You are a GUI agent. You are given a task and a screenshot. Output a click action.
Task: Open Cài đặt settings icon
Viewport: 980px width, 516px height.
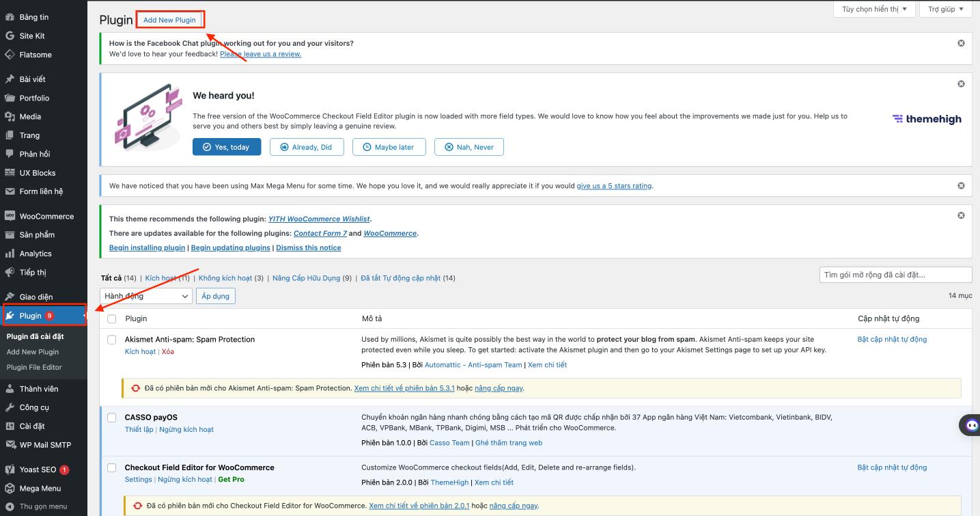(x=10, y=426)
